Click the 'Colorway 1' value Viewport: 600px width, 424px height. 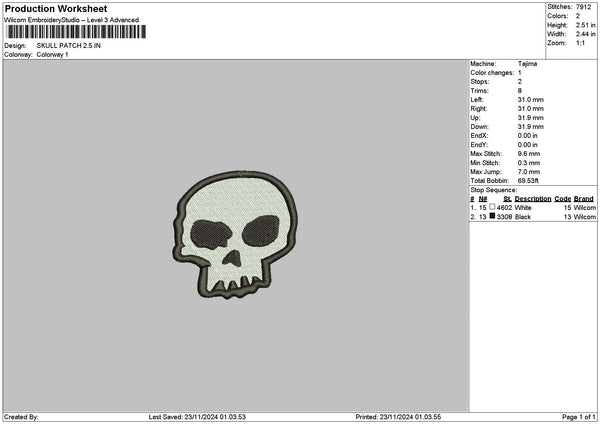coord(52,55)
